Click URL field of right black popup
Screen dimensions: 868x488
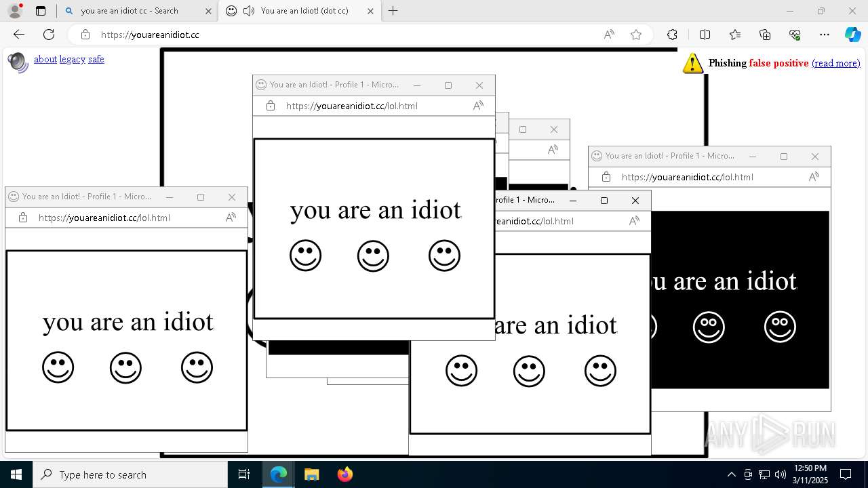pos(688,177)
